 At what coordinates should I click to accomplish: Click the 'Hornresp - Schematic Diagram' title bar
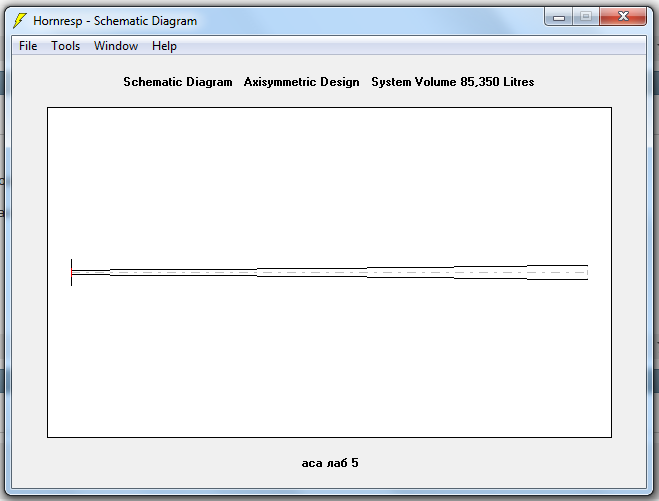point(115,21)
